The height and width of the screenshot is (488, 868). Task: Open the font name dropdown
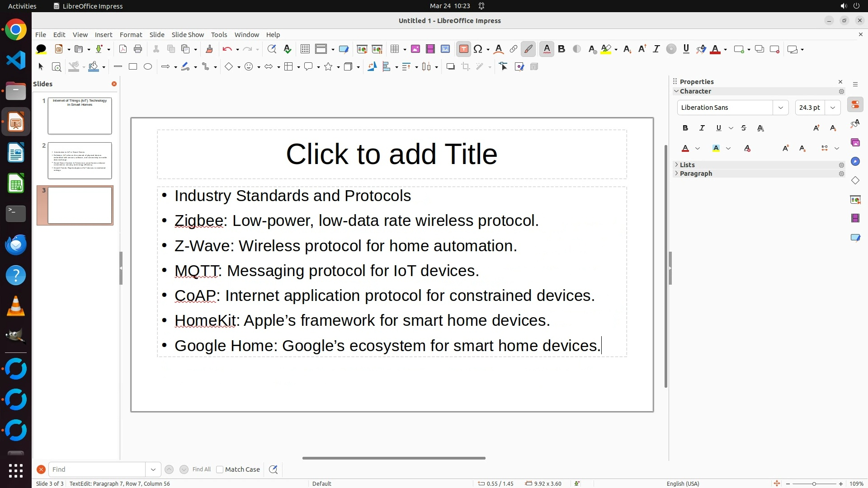click(780, 108)
